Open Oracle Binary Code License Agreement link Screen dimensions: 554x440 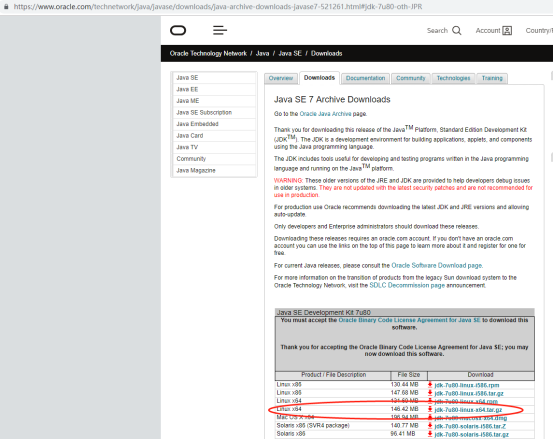tap(409, 320)
